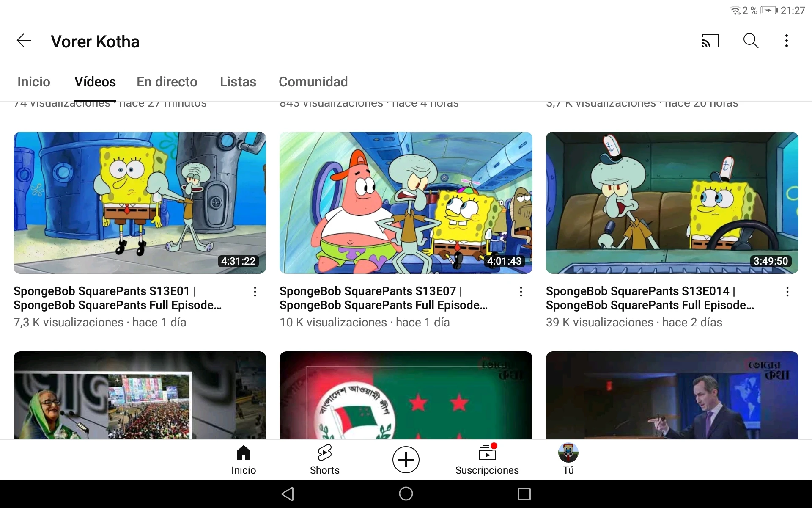Play the SpongeBob S13E01 full episode

tap(140, 202)
